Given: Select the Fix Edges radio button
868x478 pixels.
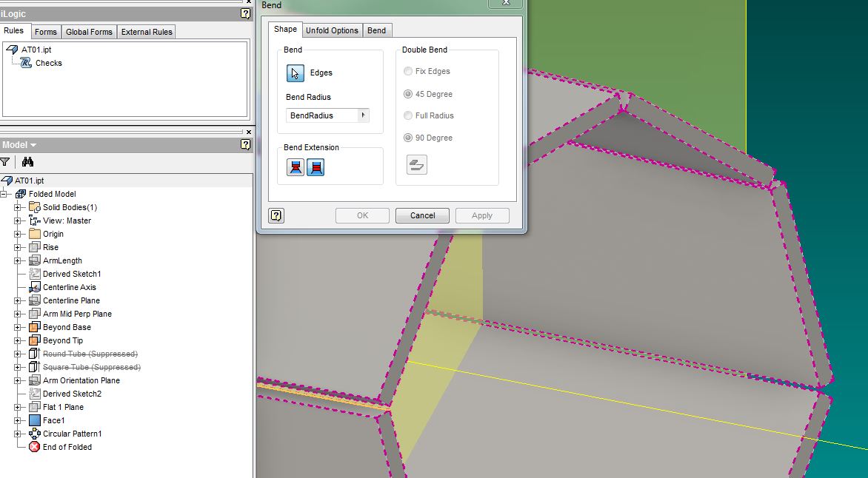Looking at the screenshot, I should point(408,72).
